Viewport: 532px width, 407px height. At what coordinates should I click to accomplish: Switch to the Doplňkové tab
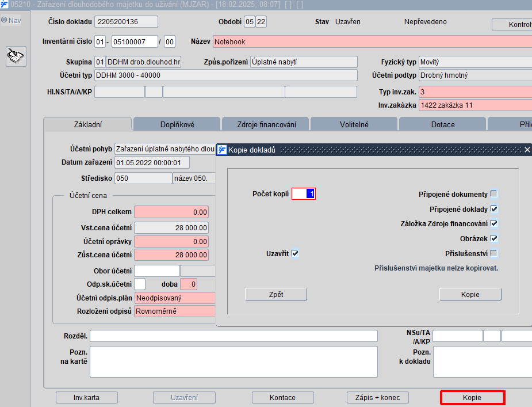coord(176,124)
